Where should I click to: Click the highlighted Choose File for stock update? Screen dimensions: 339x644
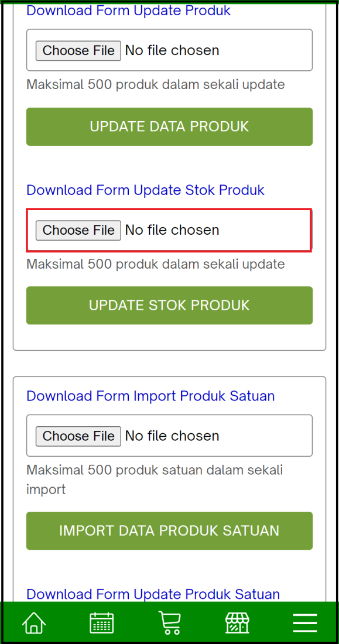78,230
